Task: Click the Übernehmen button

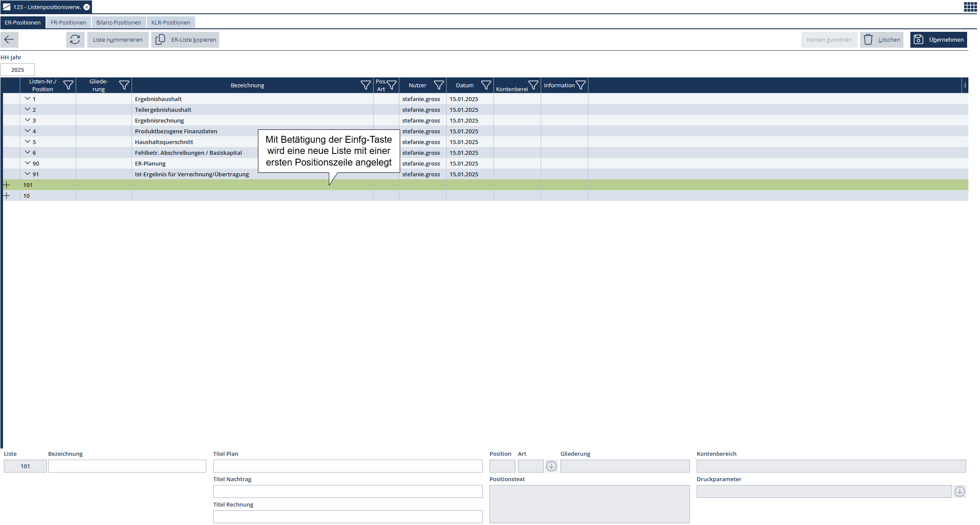Action: click(x=938, y=40)
